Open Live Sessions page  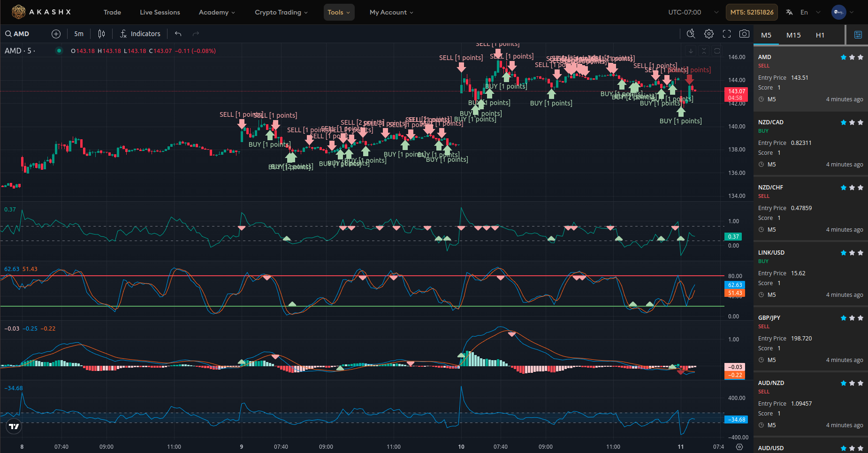160,12
